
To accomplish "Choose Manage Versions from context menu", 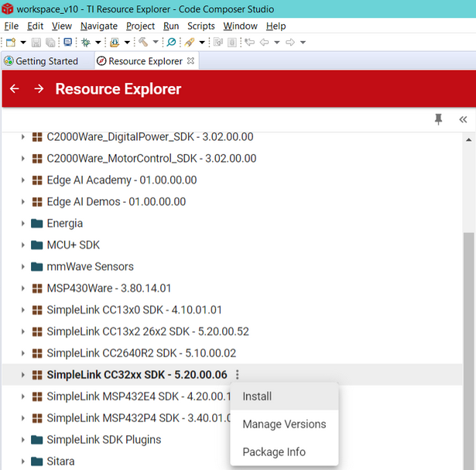I will (x=284, y=424).
